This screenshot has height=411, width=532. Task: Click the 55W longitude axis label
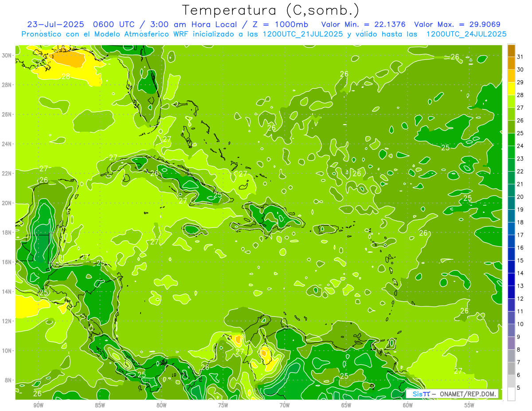(x=469, y=406)
